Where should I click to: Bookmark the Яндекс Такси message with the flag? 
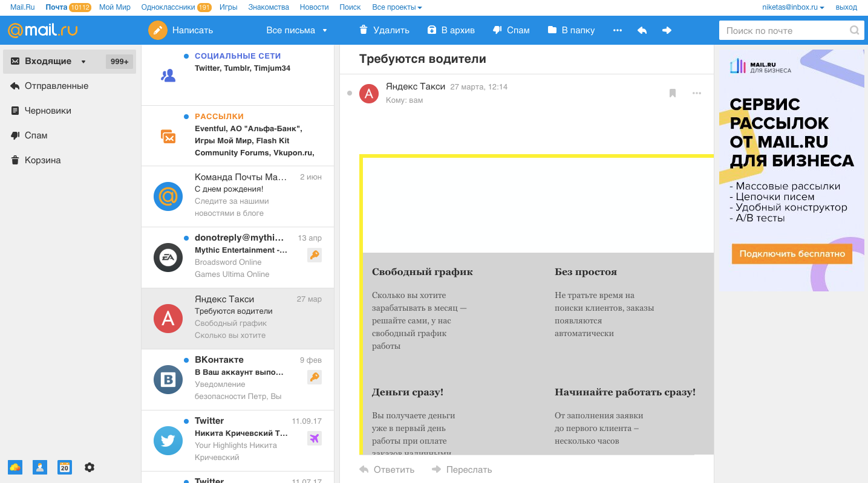pyautogui.click(x=672, y=93)
